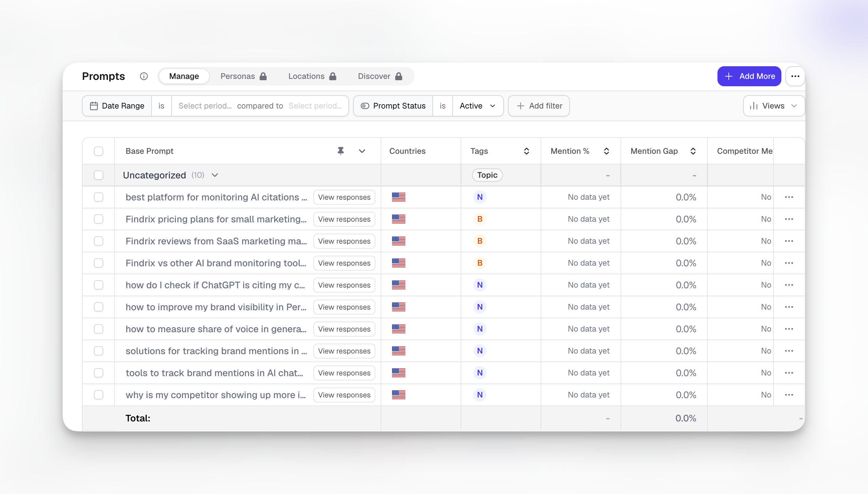868x494 pixels.
Task: Sort by Mention Gap column arrows
Action: (x=693, y=151)
